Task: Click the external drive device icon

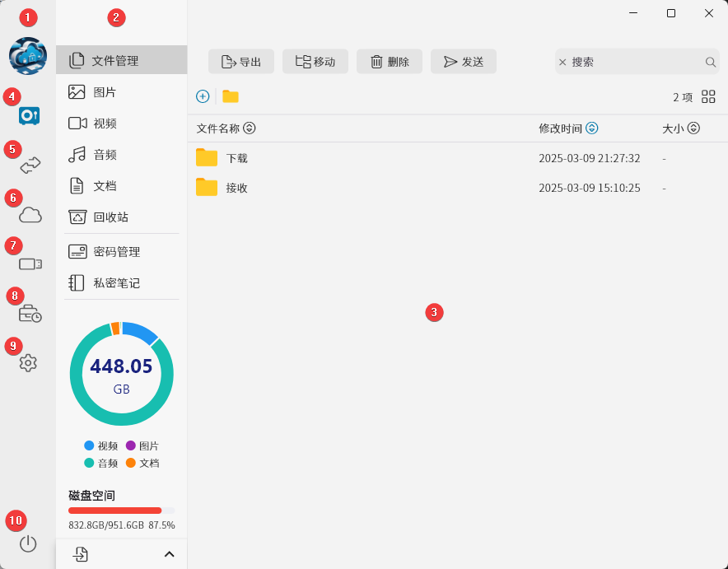Action: click(x=30, y=264)
